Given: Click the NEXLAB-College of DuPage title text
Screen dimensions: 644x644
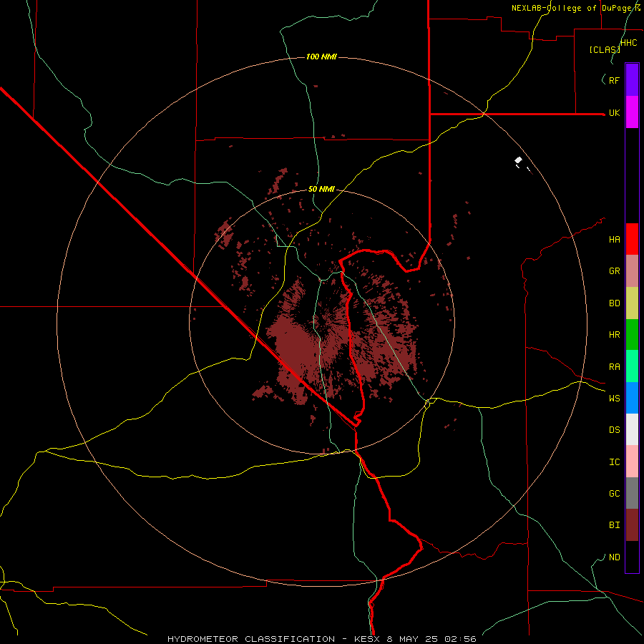Looking at the screenshot, I should (x=575, y=8).
